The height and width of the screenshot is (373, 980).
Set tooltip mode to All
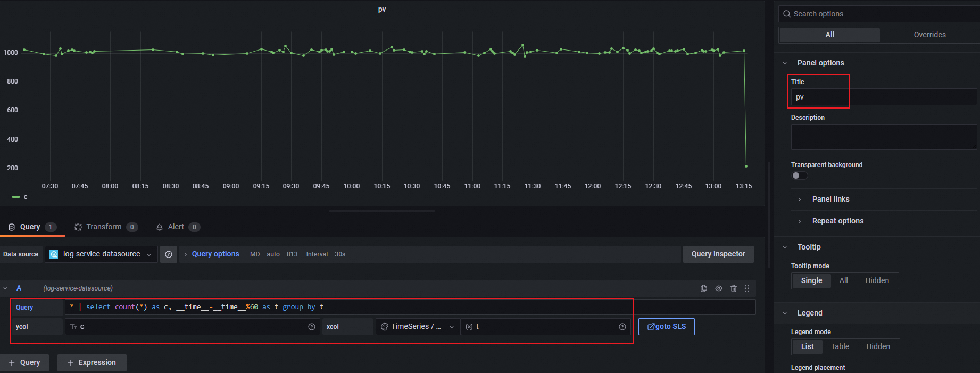click(844, 280)
